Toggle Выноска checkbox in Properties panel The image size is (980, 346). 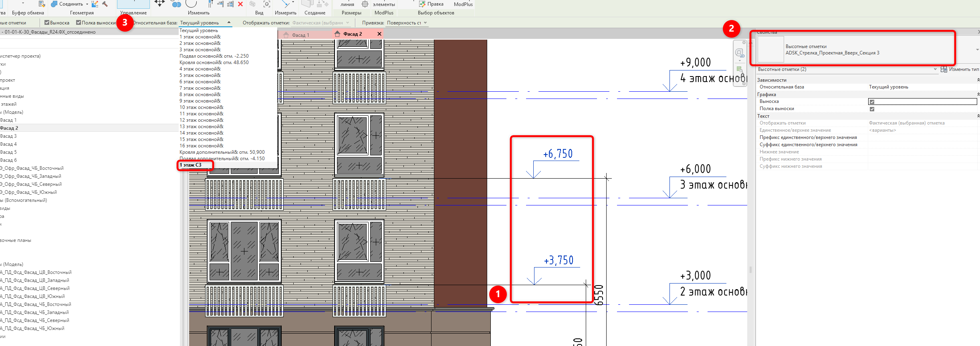[x=872, y=102]
